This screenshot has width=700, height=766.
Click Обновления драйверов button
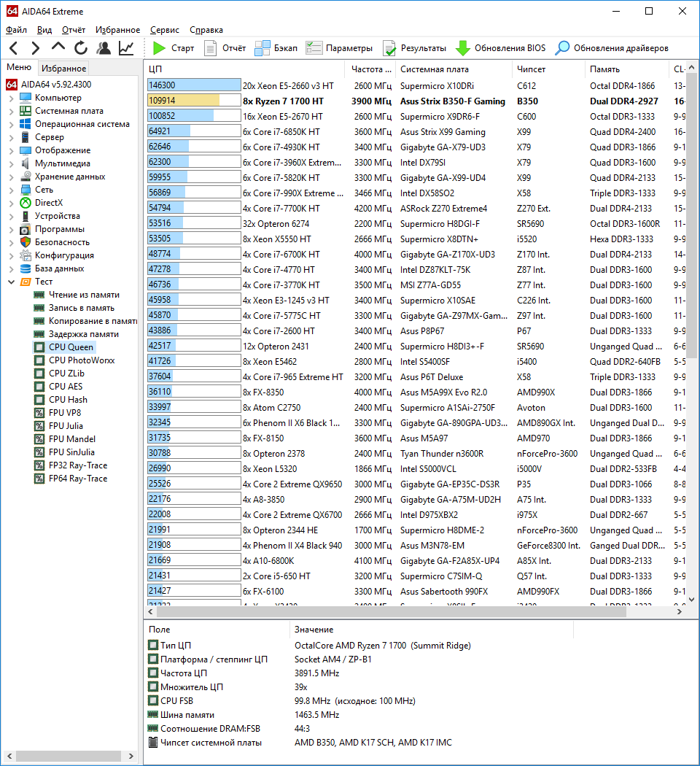tap(612, 48)
